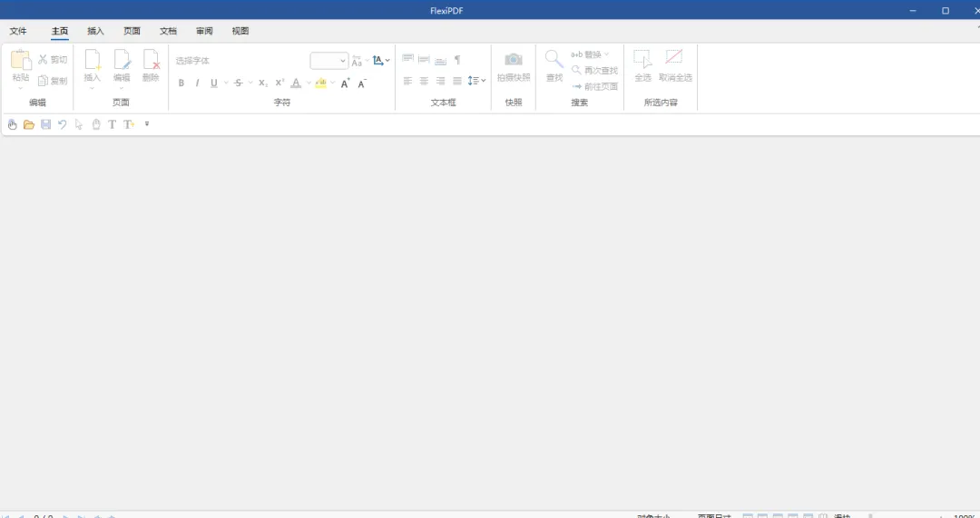Expand the font color dropdown arrow

click(x=309, y=83)
